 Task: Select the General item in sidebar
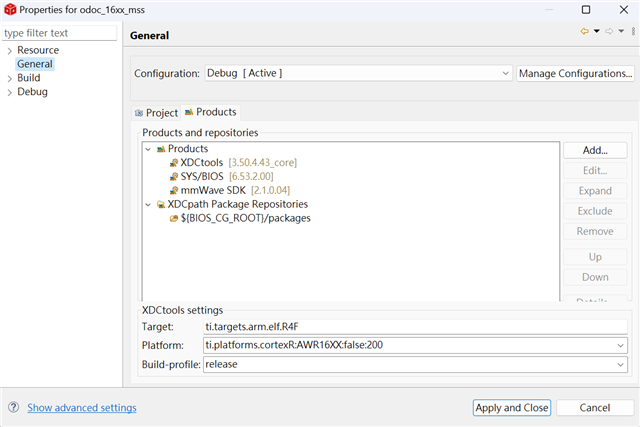[35, 64]
